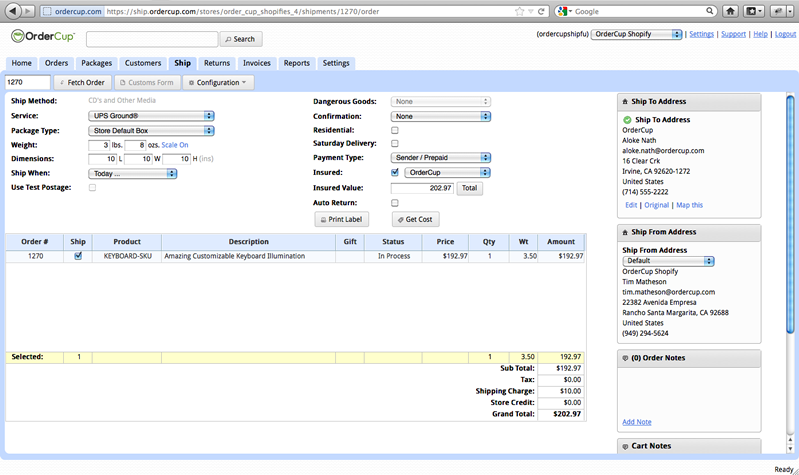
Task: Expand the Configuration menu button
Action: pos(218,83)
